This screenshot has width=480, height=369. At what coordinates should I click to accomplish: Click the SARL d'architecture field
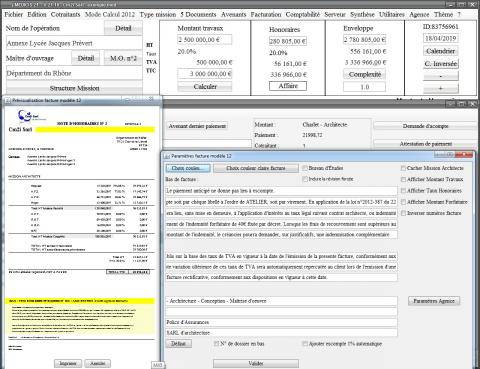[x=281, y=333]
